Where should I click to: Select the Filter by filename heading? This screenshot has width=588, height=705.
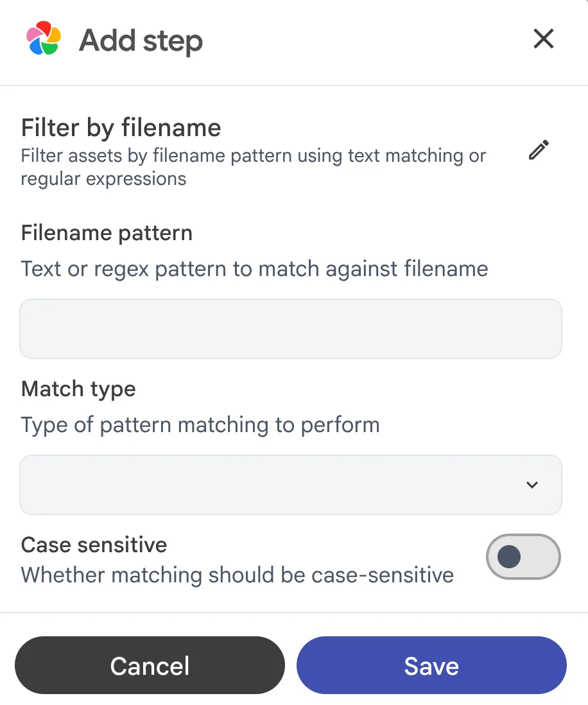[121, 128]
